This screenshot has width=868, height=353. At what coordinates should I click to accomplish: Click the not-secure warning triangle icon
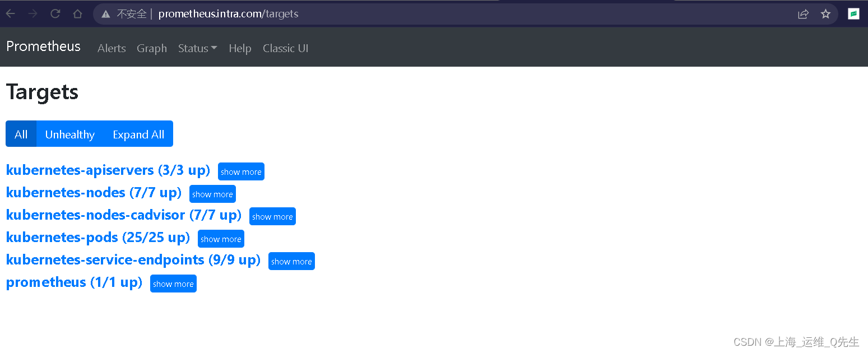(x=105, y=14)
